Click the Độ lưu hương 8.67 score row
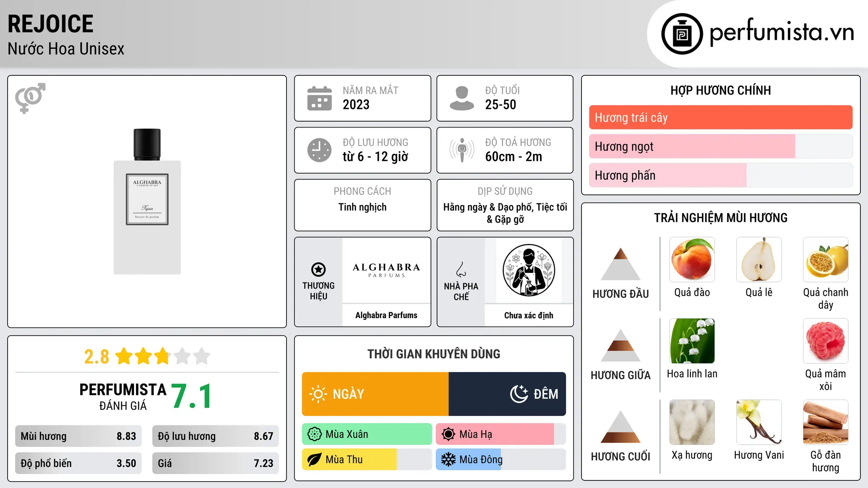 215,436
